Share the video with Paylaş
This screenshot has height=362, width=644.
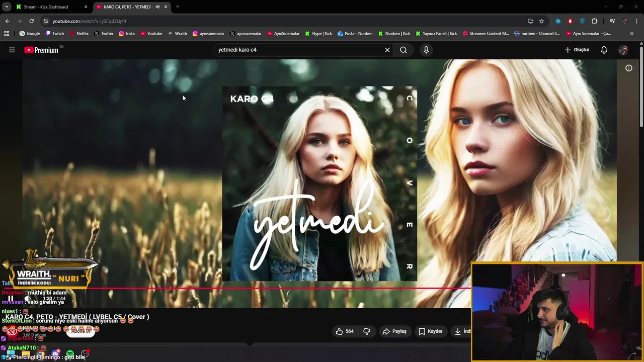(x=394, y=331)
